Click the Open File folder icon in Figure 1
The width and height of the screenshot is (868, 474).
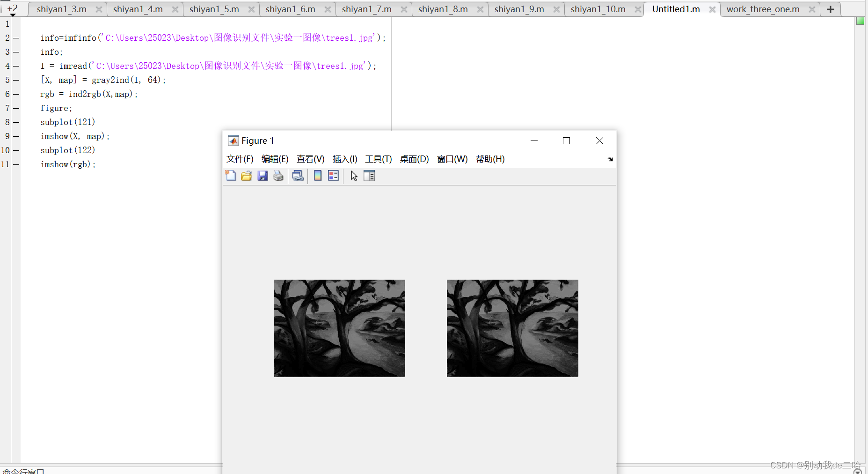pos(247,176)
